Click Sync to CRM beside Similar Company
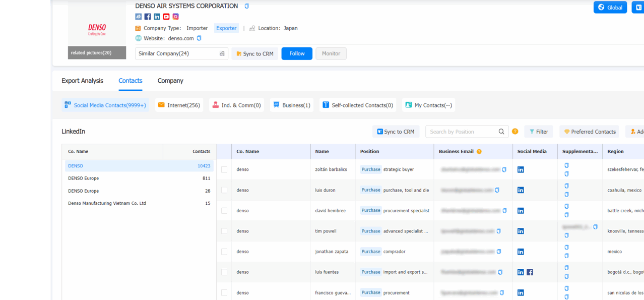This screenshot has height=300, width=644. pyautogui.click(x=255, y=53)
